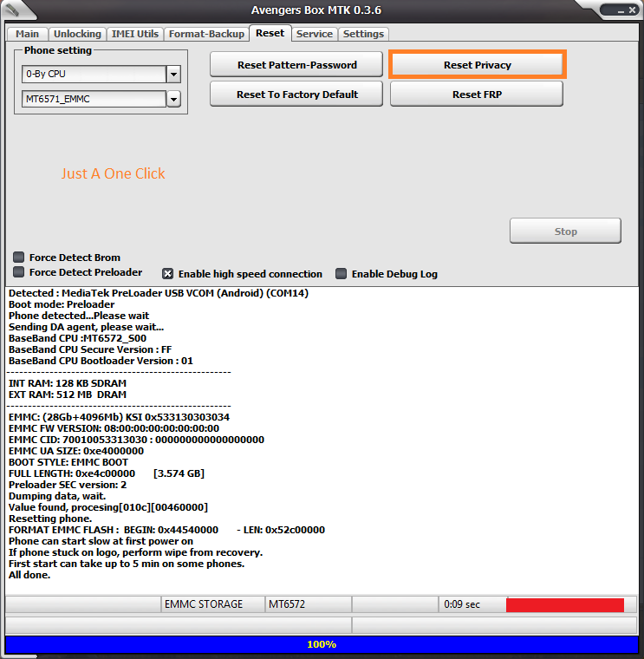
Task: Click the 0:09 sec timer cell
Action: click(472, 604)
